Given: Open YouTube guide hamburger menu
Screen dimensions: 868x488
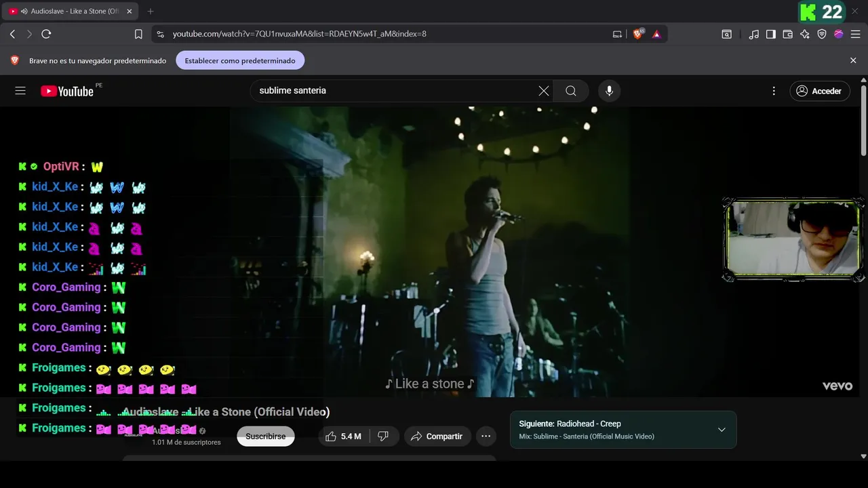Looking at the screenshot, I should point(20,91).
